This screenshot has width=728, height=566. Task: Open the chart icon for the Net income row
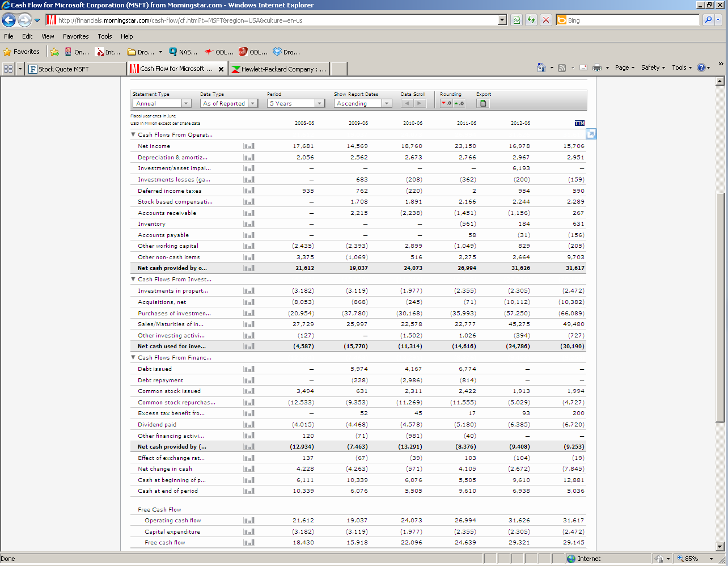click(x=249, y=146)
